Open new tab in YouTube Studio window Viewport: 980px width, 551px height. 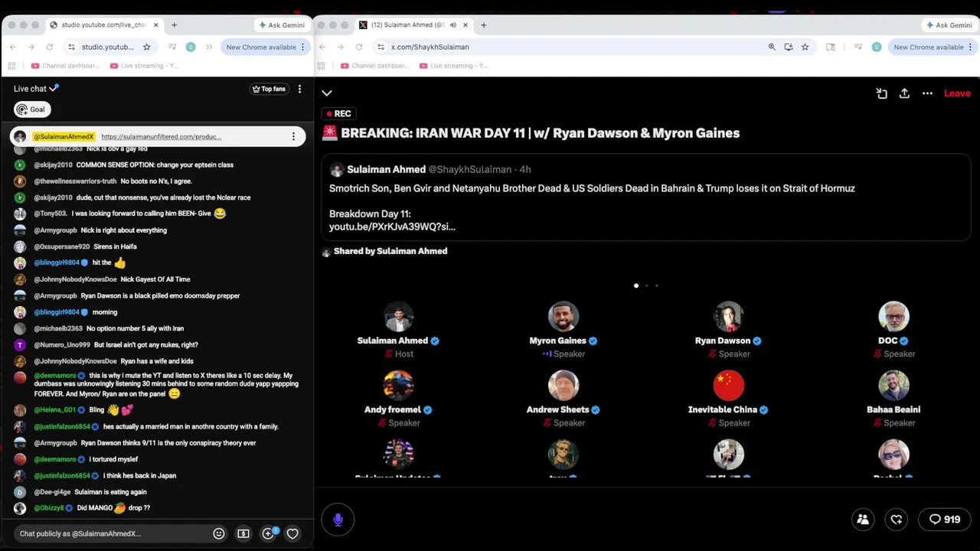(x=174, y=25)
